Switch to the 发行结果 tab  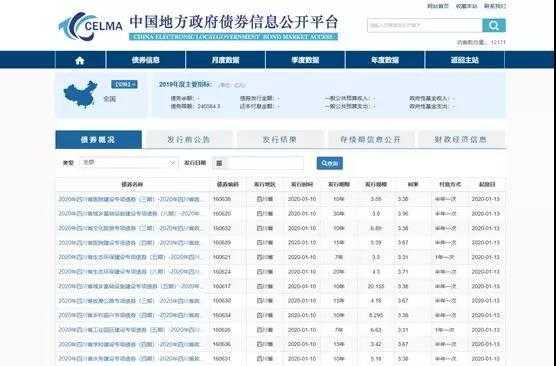click(x=280, y=140)
